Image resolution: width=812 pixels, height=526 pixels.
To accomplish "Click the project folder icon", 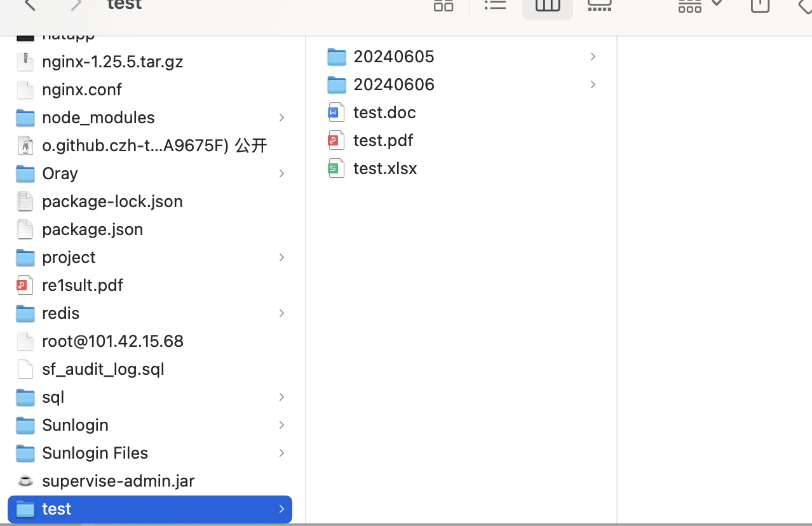I will tap(25, 257).
